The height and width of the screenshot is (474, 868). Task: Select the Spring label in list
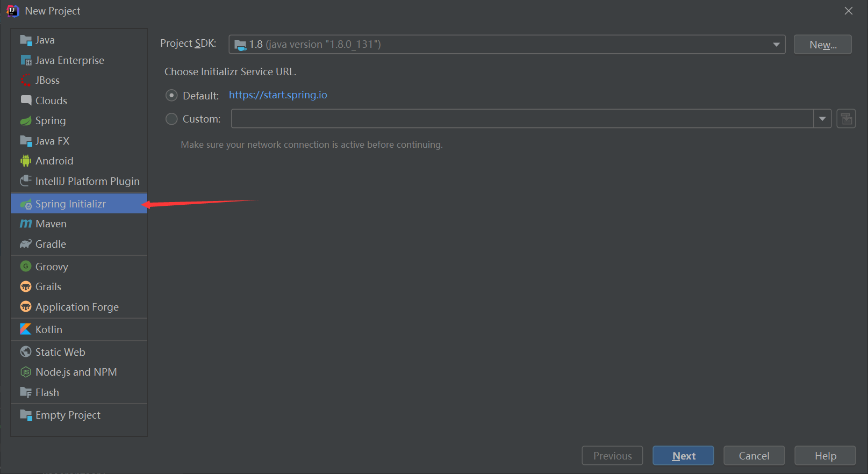click(x=51, y=121)
